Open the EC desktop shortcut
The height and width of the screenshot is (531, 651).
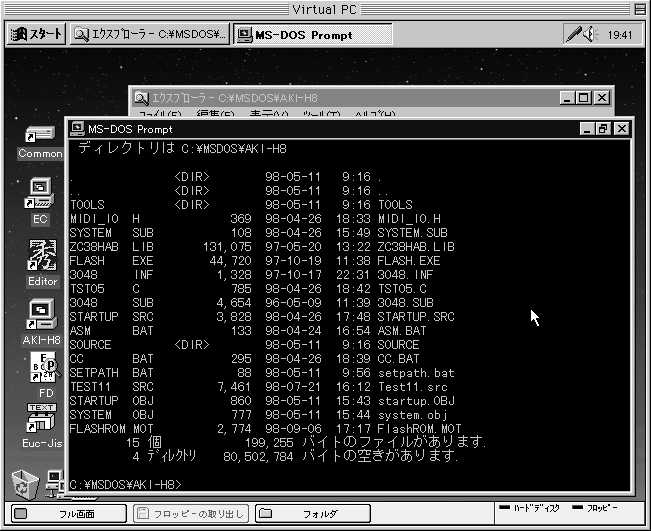pos(39,193)
